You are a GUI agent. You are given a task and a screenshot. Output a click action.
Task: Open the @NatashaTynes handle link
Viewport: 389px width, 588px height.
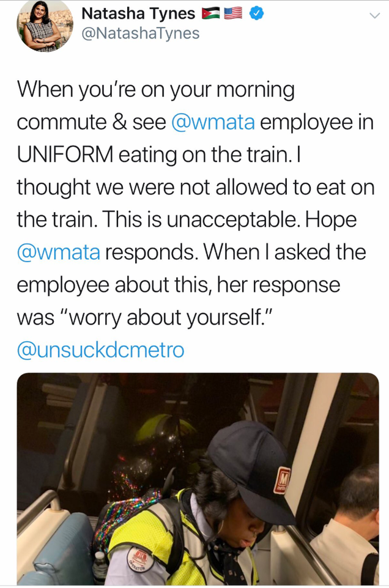click(x=140, y=34)
